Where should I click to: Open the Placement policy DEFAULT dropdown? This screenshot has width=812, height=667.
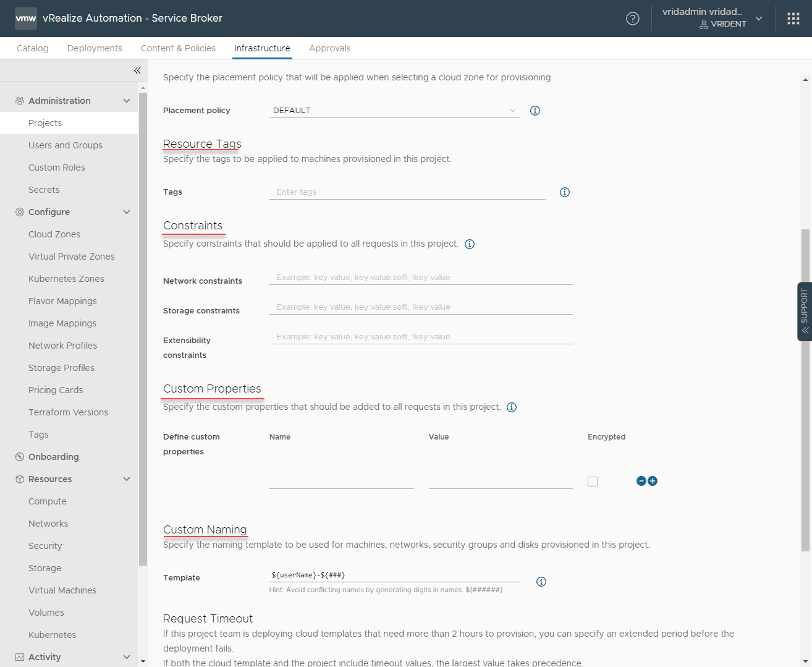[x=394, y=111]
